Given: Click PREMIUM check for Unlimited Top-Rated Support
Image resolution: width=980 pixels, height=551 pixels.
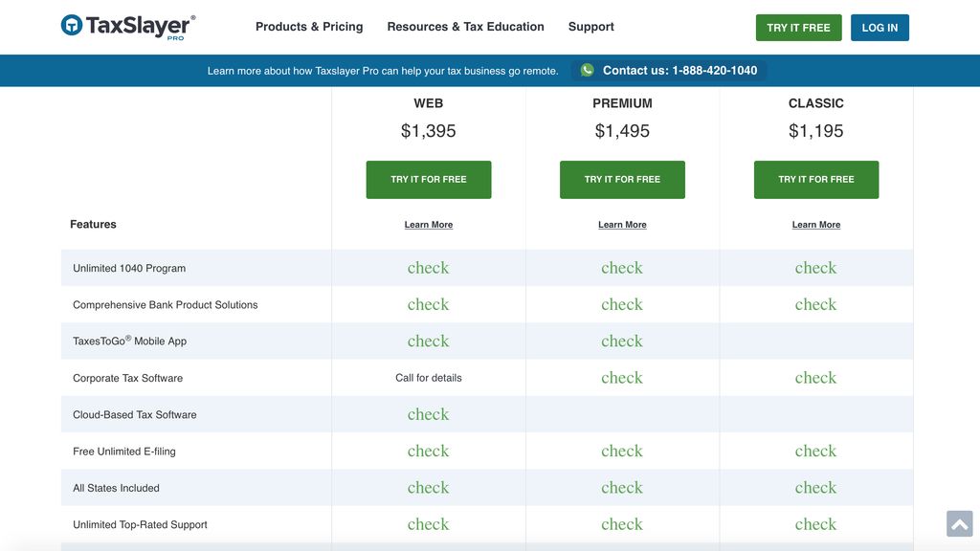Looking at the screenshot, I should click(x=622, y=523).
